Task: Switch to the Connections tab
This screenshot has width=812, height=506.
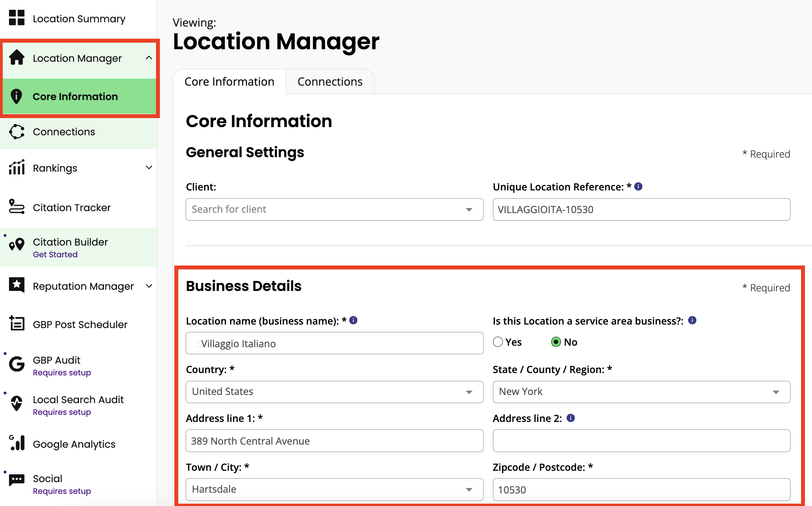Action: pyautogui.click(x=330, y=82)
